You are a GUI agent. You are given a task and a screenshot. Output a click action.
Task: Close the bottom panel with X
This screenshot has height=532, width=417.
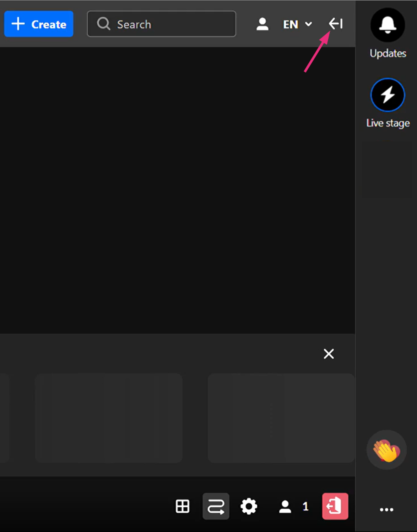329,354
